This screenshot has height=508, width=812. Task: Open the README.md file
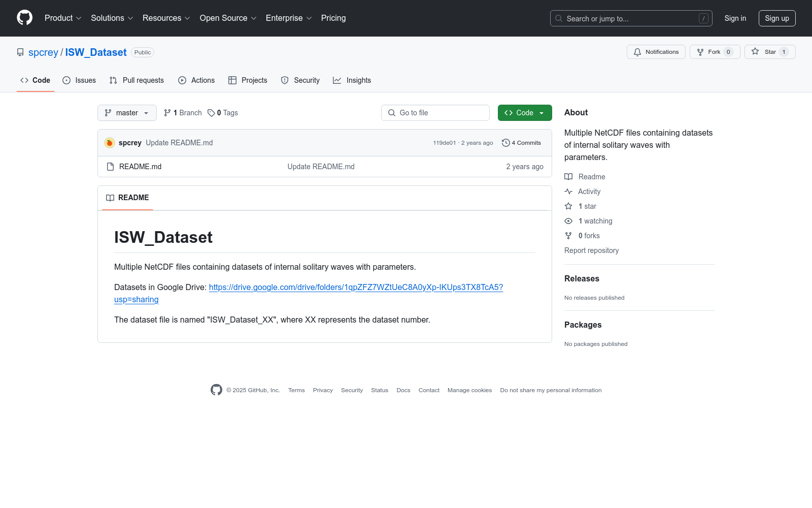tap(140, 167)
